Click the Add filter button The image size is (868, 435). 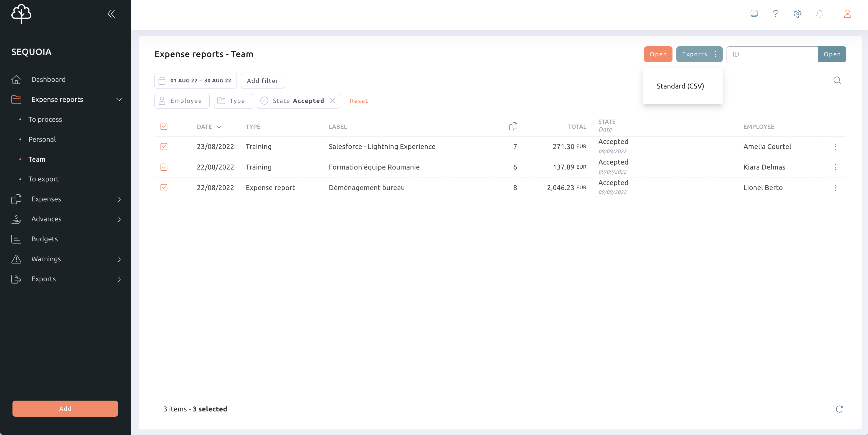coord(263,81)
